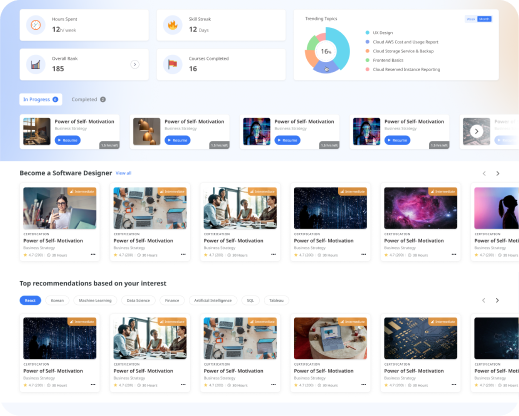Open Software Designer course with overhead laptops image
The height and width of the screenshot is (416, 519).
click(x=150, y=208)
